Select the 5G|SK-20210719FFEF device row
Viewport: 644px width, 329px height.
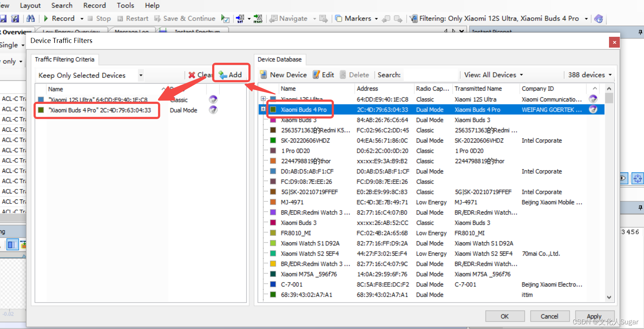431,192
